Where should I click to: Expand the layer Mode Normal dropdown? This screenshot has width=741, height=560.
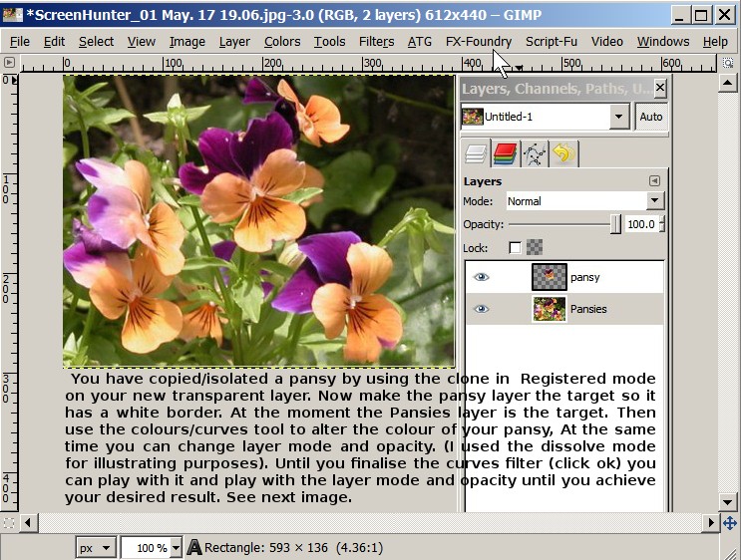click(585, 201)
